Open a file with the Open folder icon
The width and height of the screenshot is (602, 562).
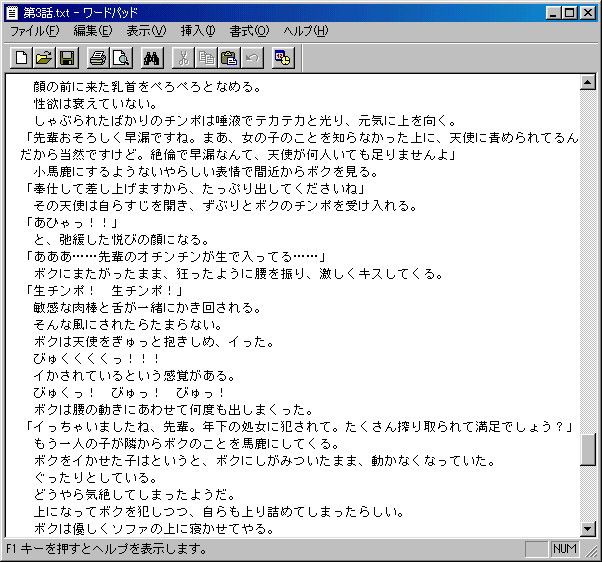point(44,58)
